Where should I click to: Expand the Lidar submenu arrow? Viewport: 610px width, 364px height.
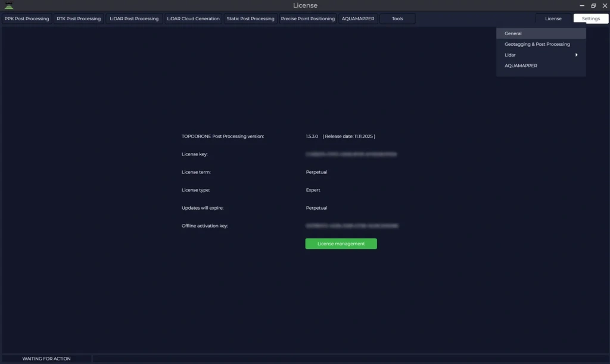click(576, 54)
